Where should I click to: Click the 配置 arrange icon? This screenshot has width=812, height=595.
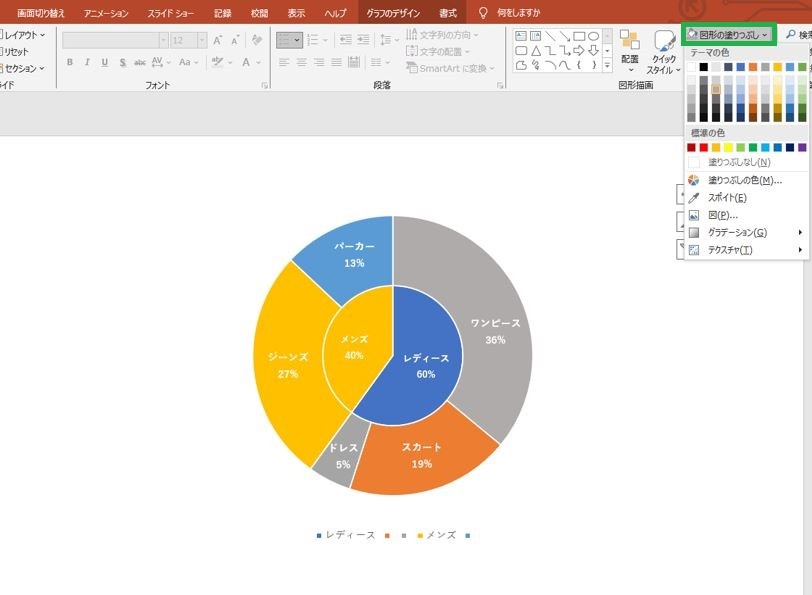coord(630,51)
